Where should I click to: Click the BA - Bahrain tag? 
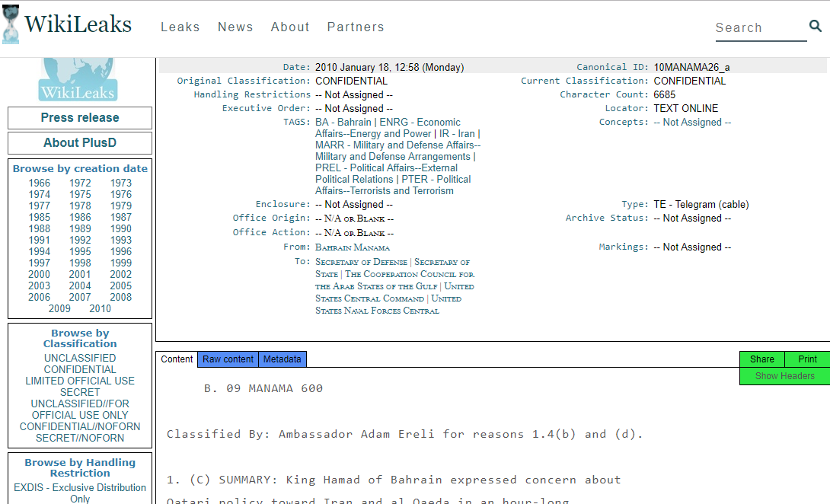pyautogui.click(x=343, y=123)
